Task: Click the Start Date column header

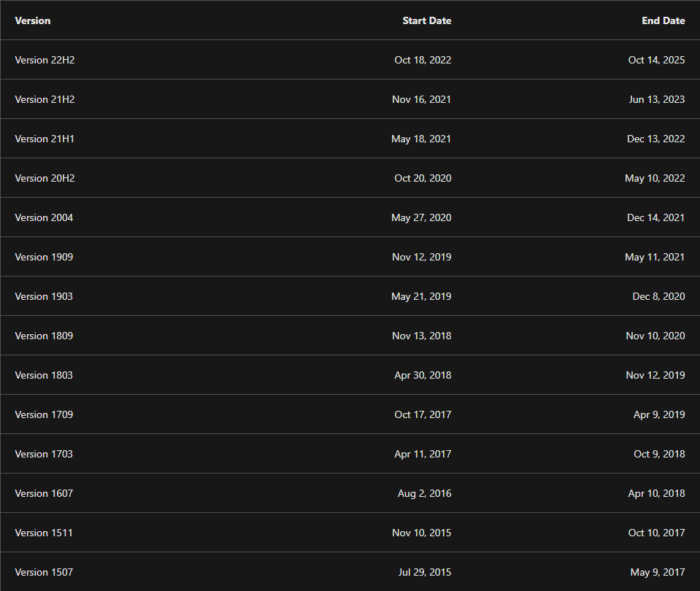Action: (426, 20)
